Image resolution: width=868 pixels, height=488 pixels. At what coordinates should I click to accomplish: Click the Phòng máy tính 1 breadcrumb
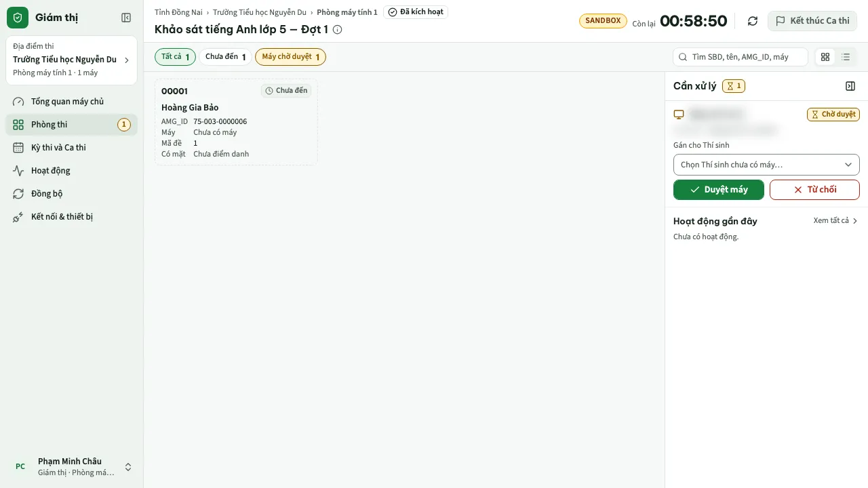[347, 12]
